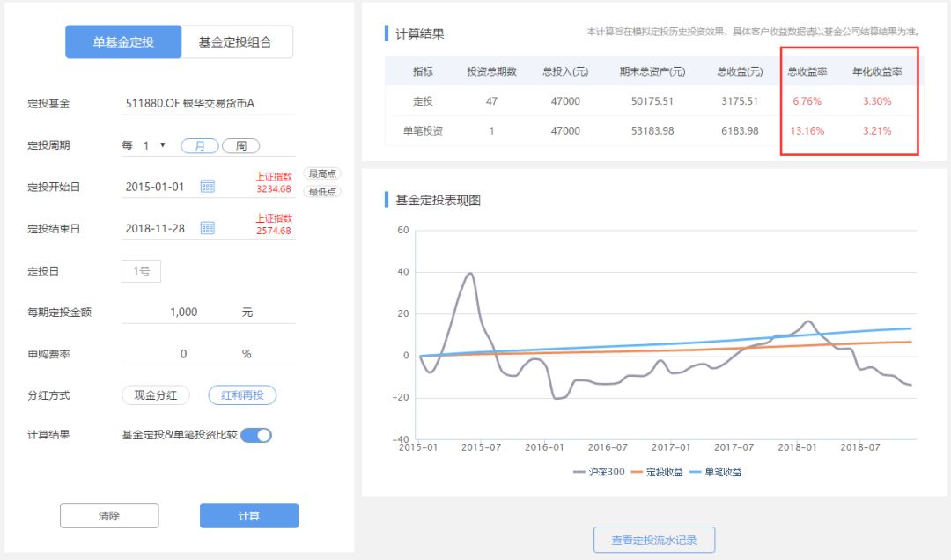The width and height of the screenshot is (951, 560).
Task: Toggle 沪深300 legend series
Action: pos(600,472)
